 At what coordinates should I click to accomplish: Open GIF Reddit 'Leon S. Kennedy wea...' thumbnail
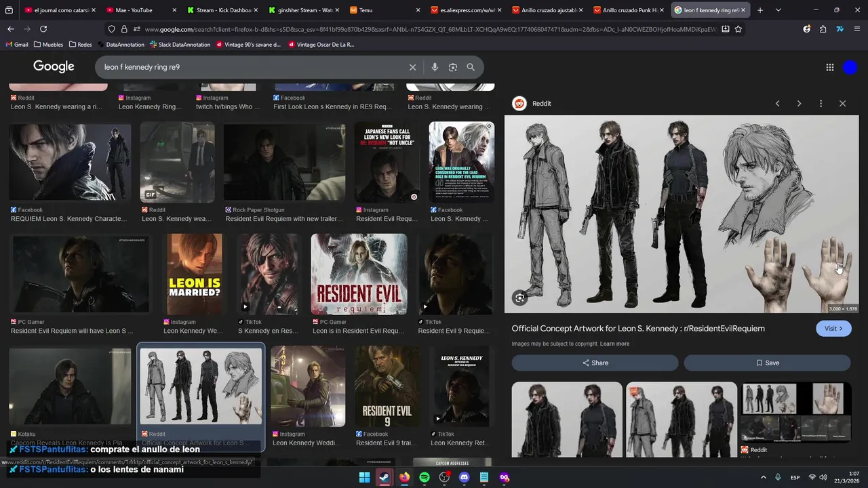(177, 162)
